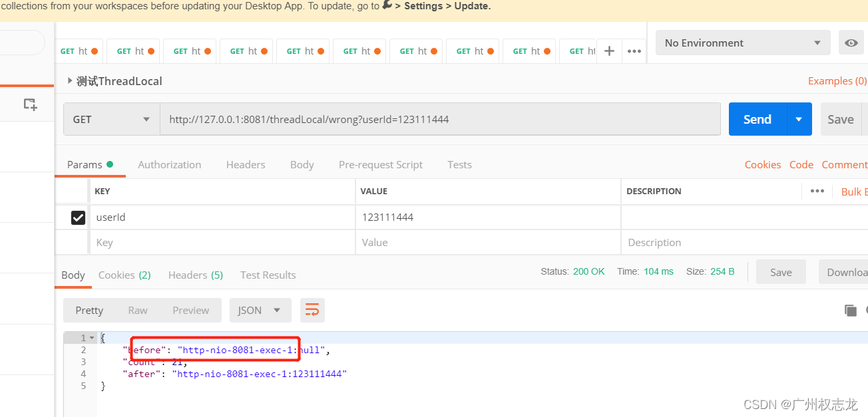868x417 pixels.
Task: Expand the 测试ThreadLocal request description
Action: [70, 80]
